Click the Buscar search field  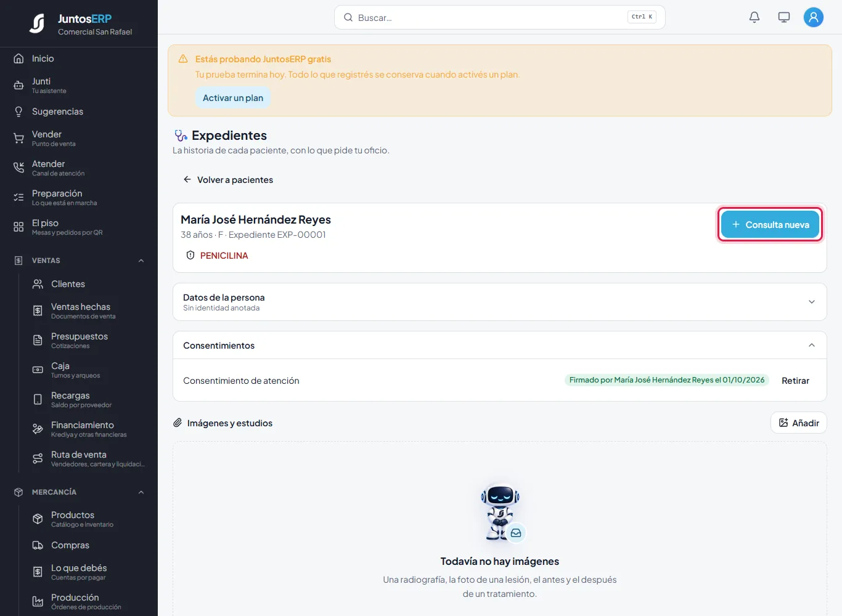point(500,17)
